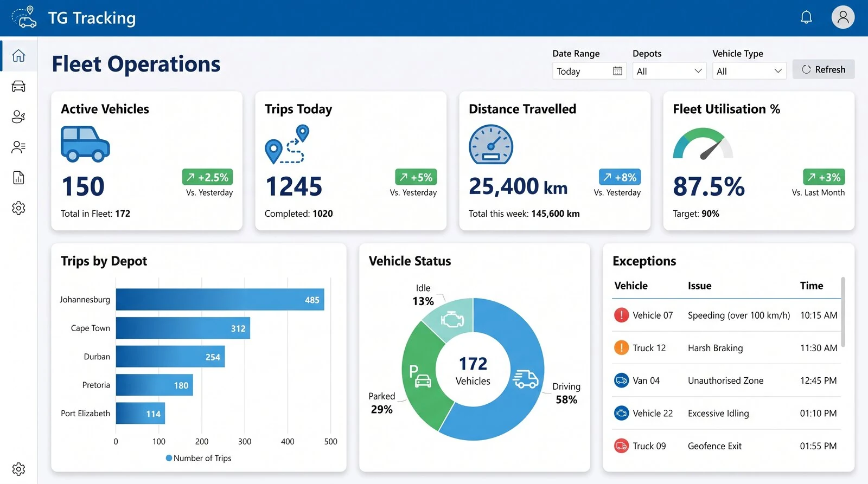Click the blue van icon in Active Vehicles
This screenshot has height=484, width=868.
coord(85,144)
